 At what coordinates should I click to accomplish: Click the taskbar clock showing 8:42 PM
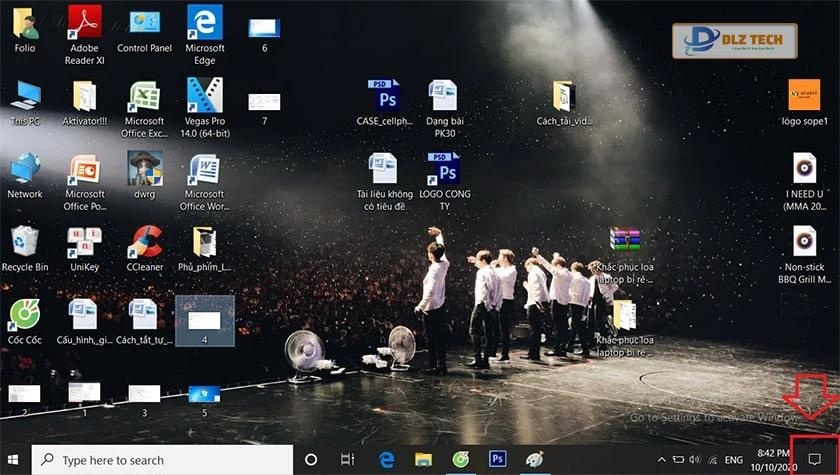(774, 459)
